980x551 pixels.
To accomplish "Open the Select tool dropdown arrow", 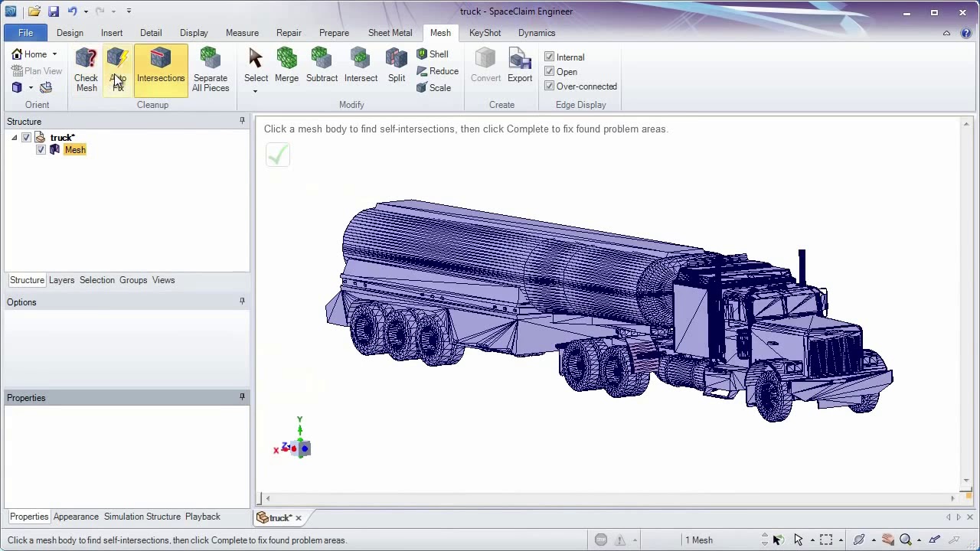I will pyautogui.click(x=256, y=92).
